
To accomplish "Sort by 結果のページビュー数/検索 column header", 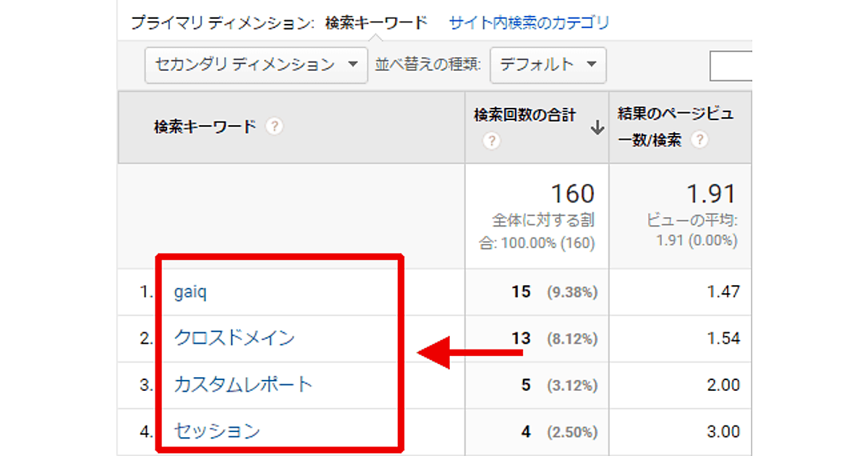I will [675, 115].
